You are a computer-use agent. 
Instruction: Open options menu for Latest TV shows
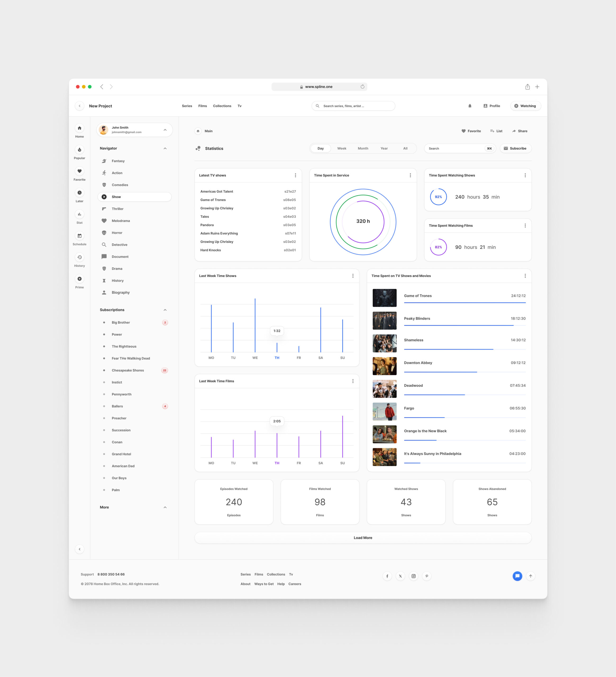tap(295, 175)
